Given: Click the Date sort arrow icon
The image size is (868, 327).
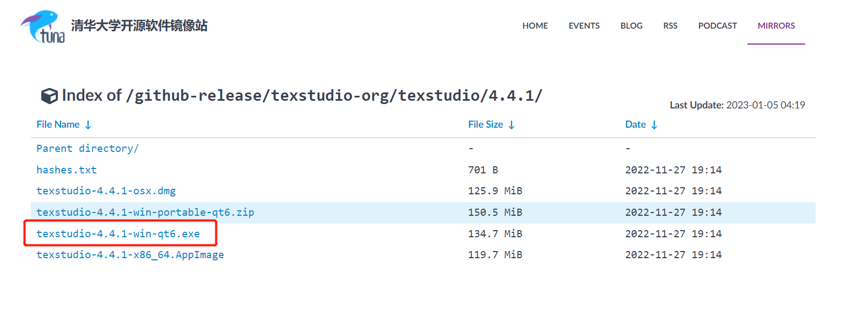Looking at the screenshot, I should (654, 125).
